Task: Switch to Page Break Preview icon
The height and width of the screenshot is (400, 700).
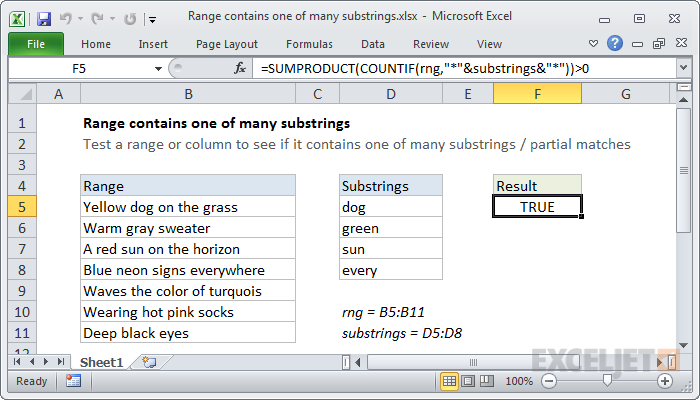Action: pyautogui.click(x=487, y=381)
